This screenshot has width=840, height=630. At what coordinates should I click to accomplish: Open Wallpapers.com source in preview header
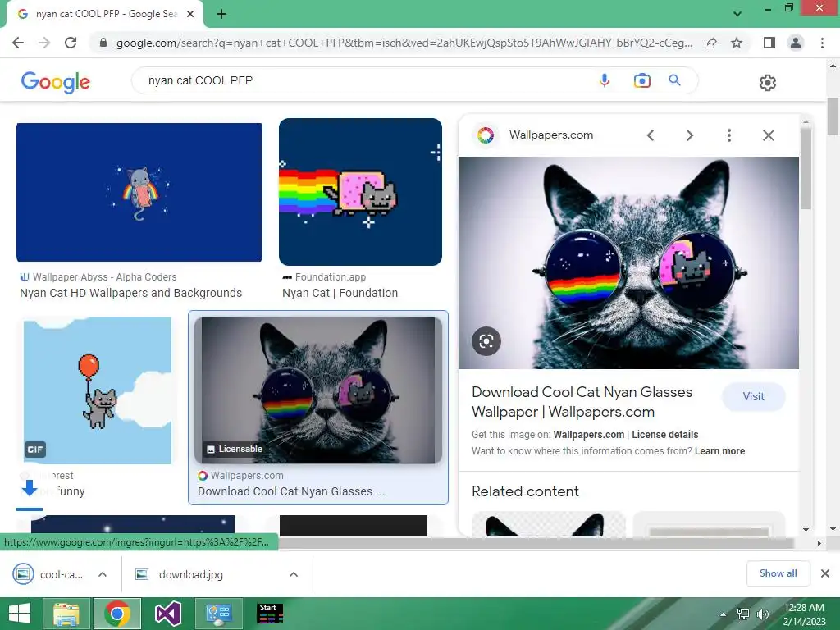550,135
